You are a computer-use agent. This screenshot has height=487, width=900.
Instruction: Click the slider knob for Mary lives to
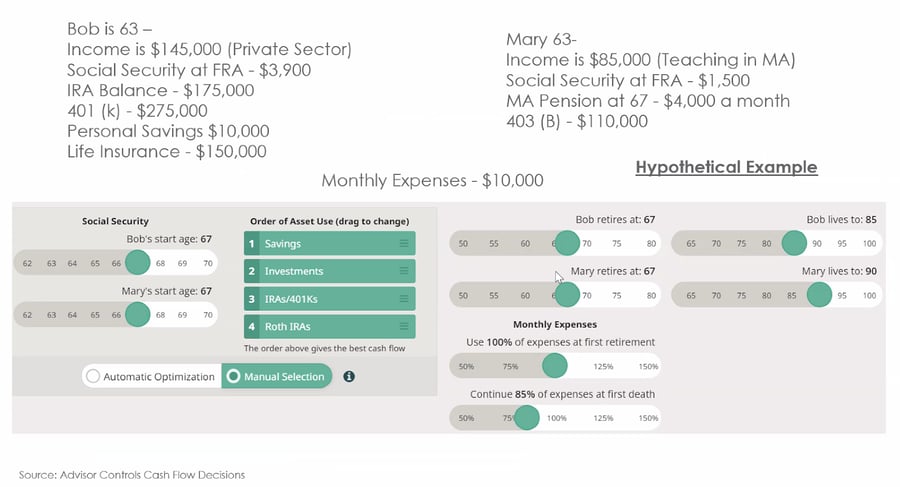click(818, 295)
